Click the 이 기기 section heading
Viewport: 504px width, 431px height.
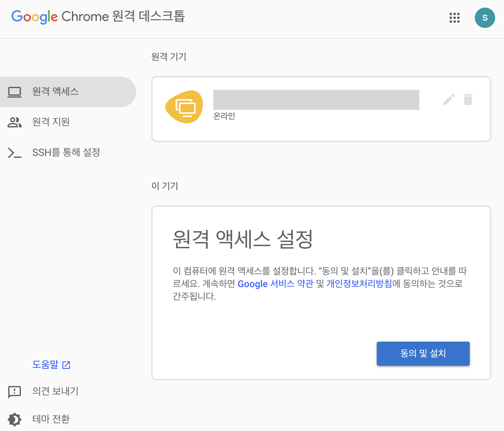(x=165, y=186)
